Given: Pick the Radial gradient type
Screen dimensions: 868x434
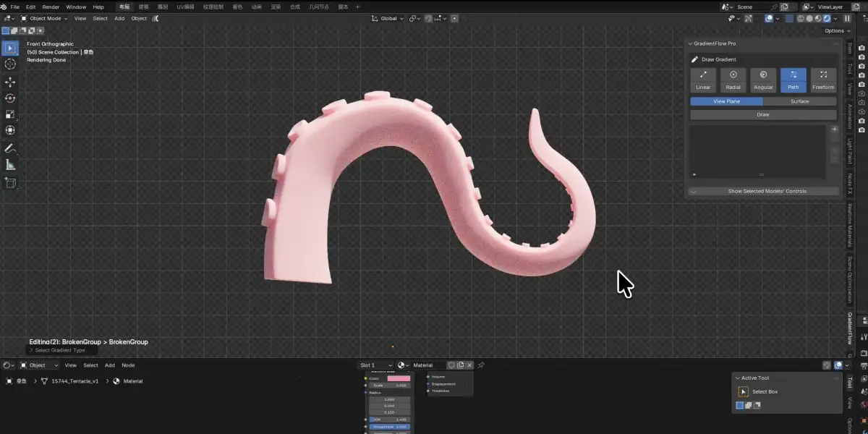Looking at the screenshot, I should pyautogui.click(x=733, y=80).
